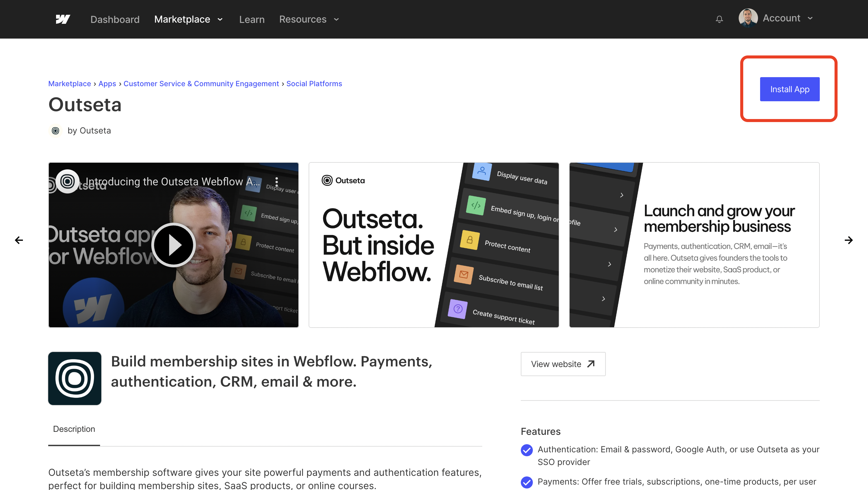Follow the Social Platforms breadcrumb link
Screen dimensions: 868x490
coord(314,83)
